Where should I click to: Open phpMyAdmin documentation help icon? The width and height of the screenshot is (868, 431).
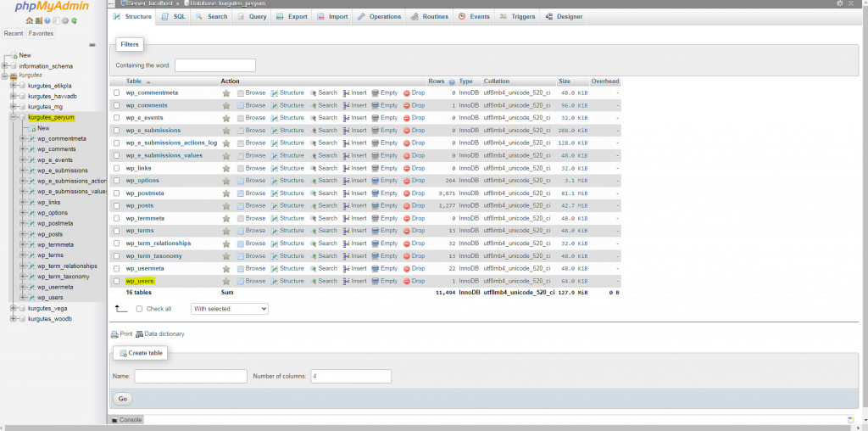click(47, 21)
